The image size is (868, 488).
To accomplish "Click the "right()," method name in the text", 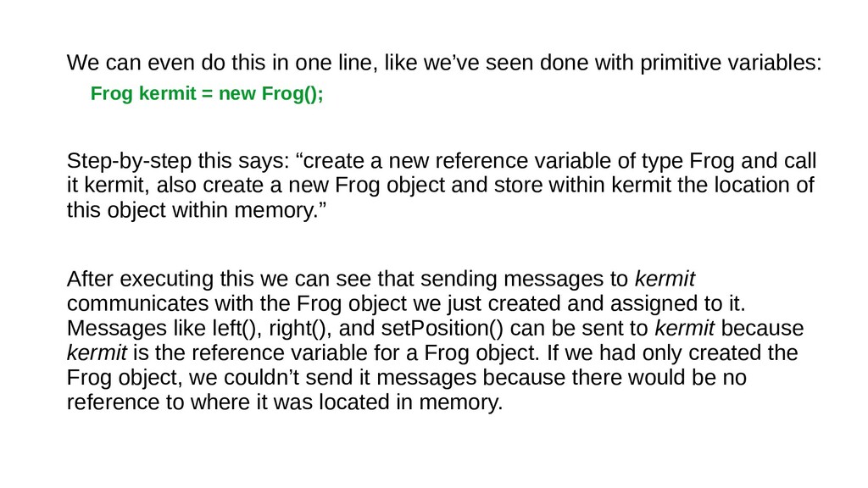I will coord(300,328).
